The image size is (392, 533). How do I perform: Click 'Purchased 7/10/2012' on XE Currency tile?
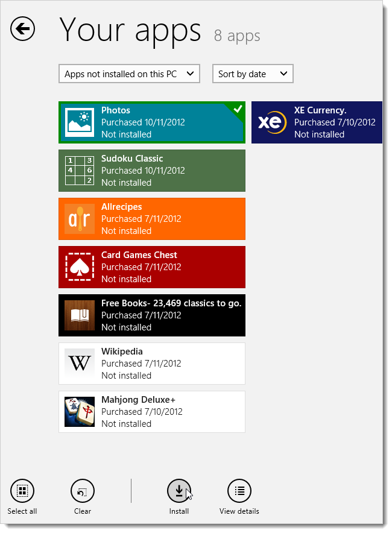(335, 122)
